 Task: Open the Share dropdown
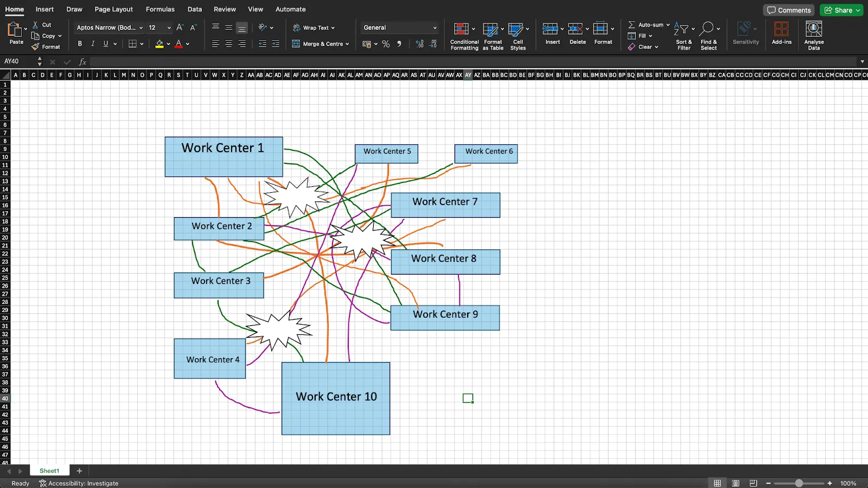coord(858,10)
